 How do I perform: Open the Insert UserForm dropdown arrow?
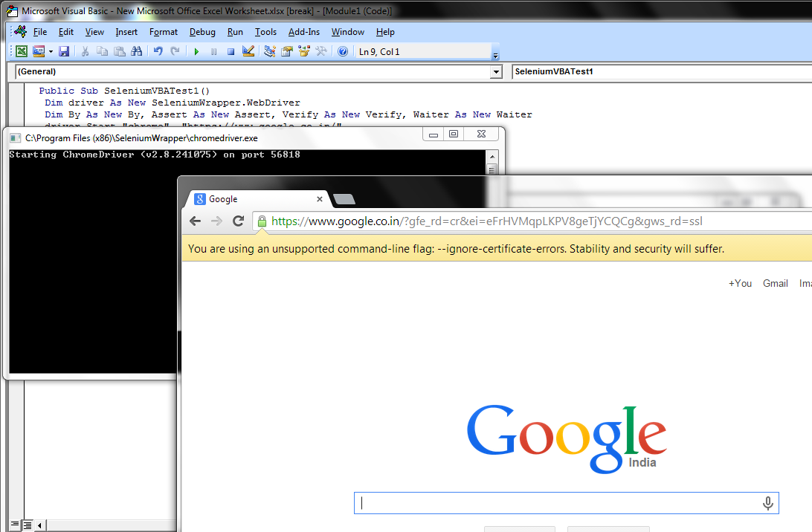coord(51,51)
